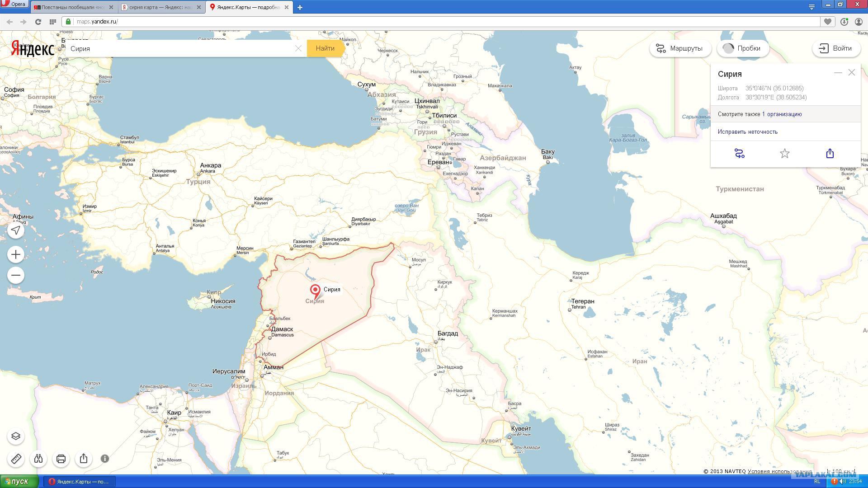
Task: Enable panoramas with the binoculars icon
Action: 38,459
